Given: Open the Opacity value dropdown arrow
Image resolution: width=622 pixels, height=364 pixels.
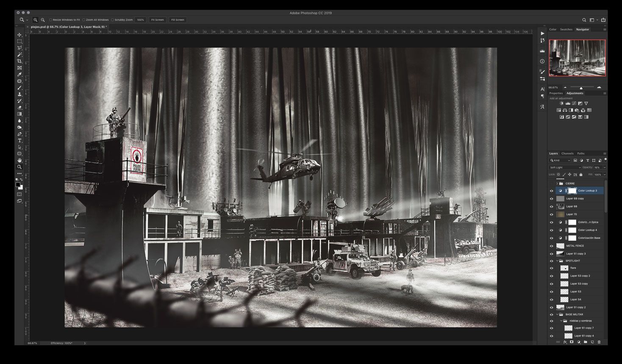Looking at the screenshot, I should point(605,167).
